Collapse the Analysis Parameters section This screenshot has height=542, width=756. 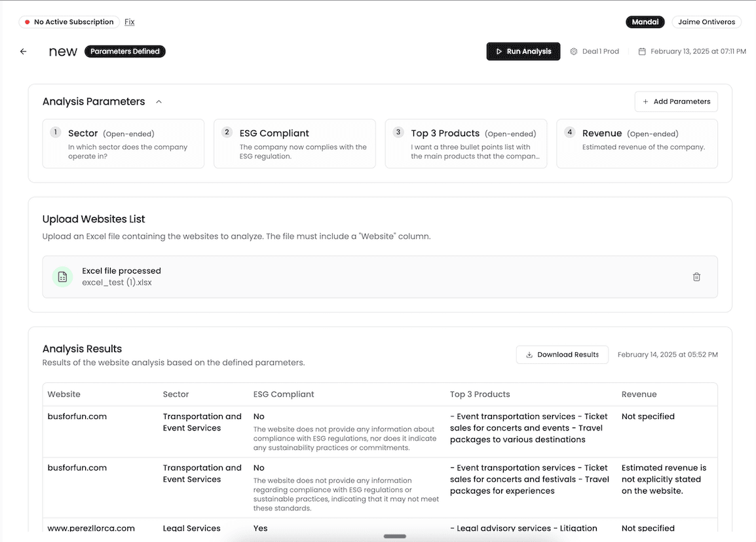pyautogui.click(x=159, y=102)
